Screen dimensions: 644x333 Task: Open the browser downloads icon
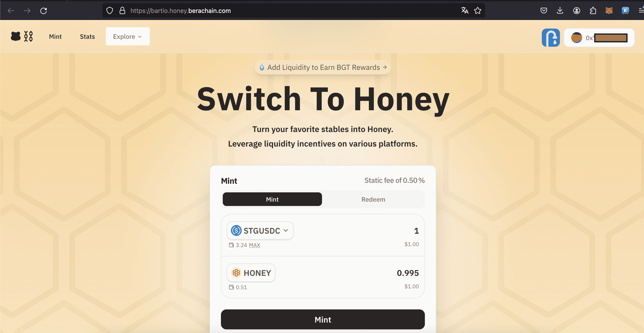pyautogui.click(x=560, y=10)
